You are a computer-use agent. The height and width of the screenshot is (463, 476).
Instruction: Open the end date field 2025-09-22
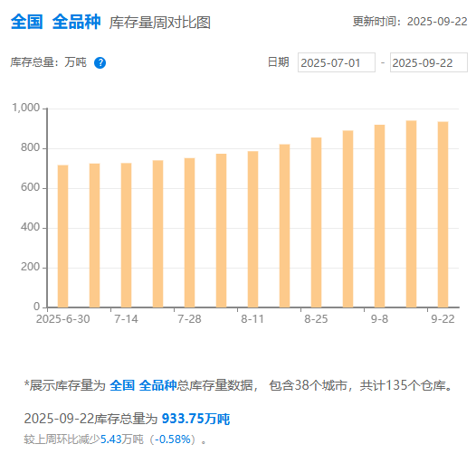tap(429, 62)
